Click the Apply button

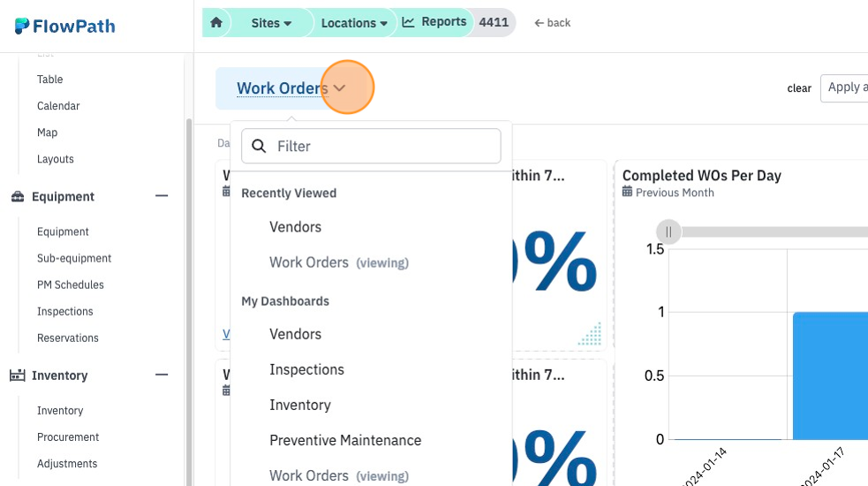pyautogui.click(x=844, y=87)
